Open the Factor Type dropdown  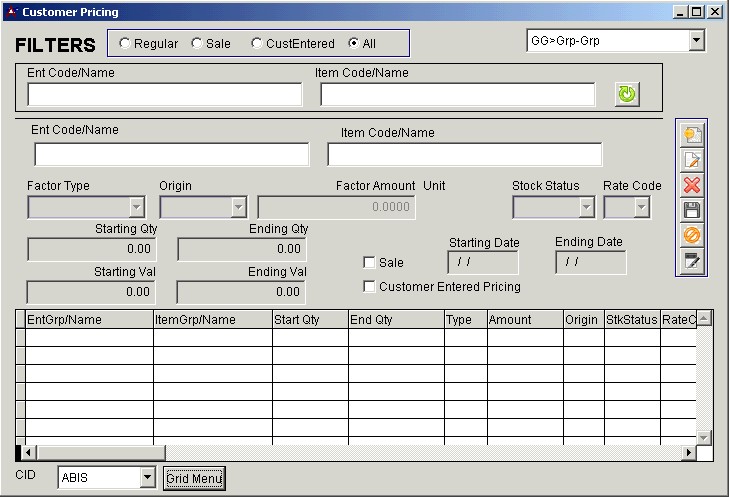pyautogui.click(x=137, y=207)
